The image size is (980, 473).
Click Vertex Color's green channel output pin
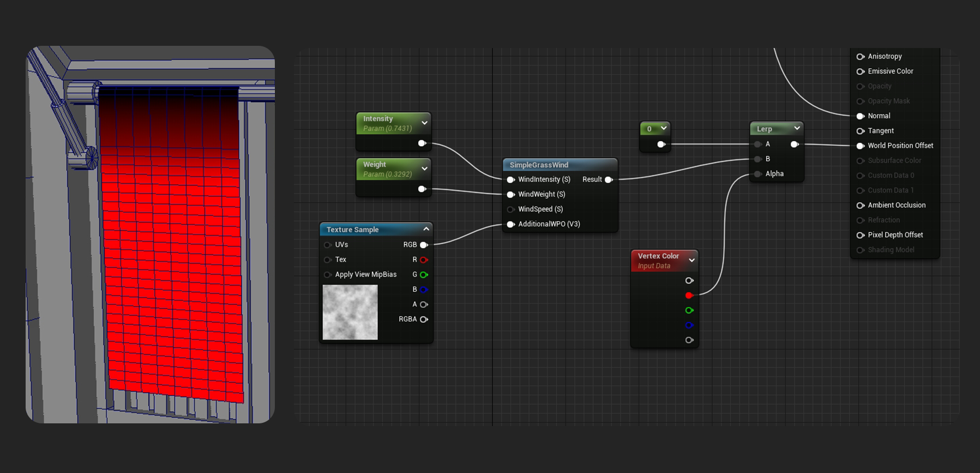click(x=689, y=310)
